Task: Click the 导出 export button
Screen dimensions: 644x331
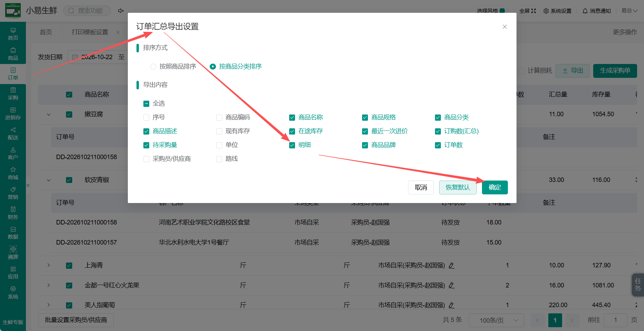Action: 573,71
